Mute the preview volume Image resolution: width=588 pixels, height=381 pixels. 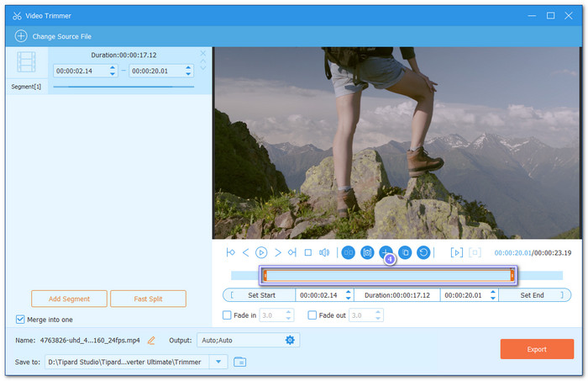pos(324,252)
